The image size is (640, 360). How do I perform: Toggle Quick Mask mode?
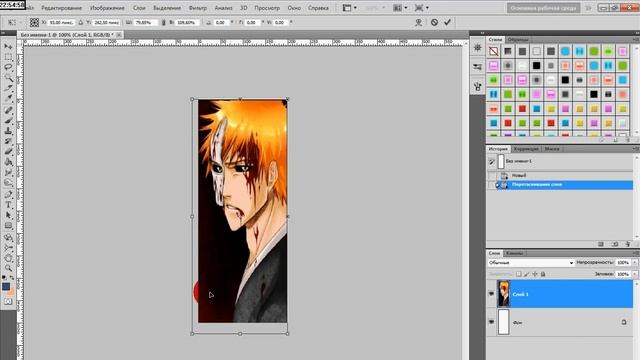(x=8, y=302)
